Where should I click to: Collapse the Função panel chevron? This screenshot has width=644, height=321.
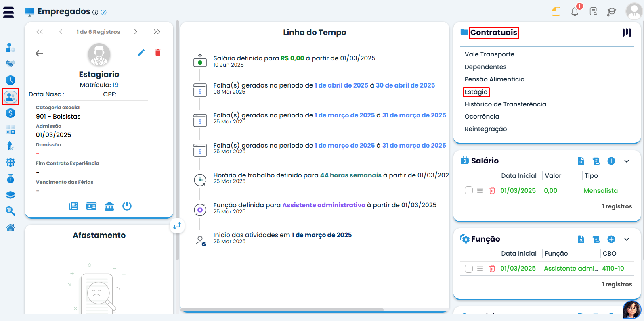[x=627, y=239]
